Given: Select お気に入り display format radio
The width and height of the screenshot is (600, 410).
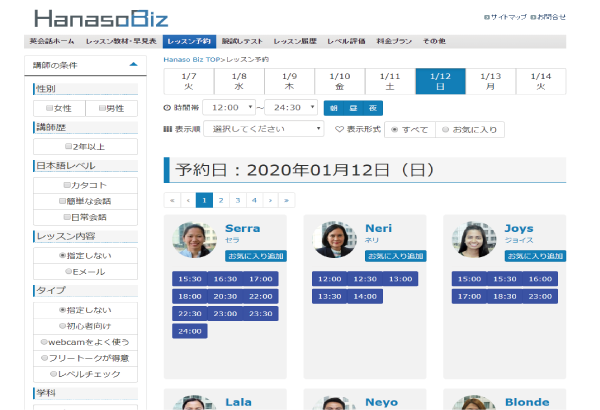Looking at the screenshot, I should click(445, 129).
